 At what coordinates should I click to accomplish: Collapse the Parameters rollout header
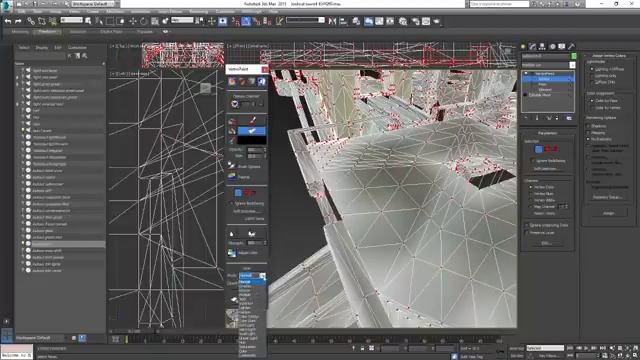(x=547, y=133)
